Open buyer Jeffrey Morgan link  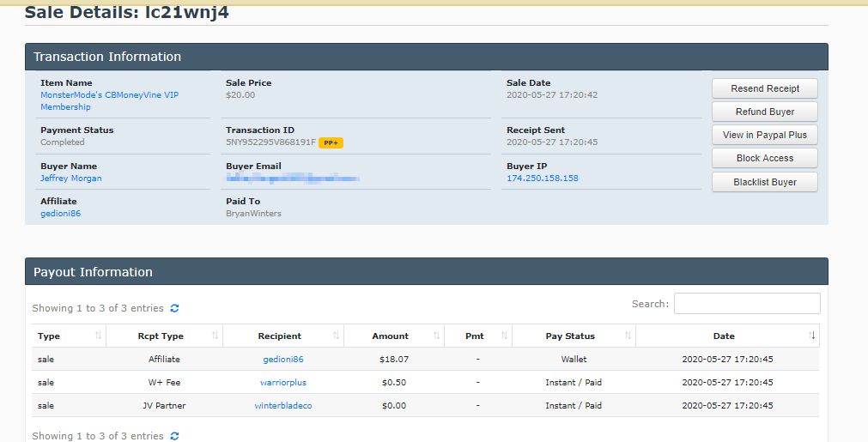71,179
